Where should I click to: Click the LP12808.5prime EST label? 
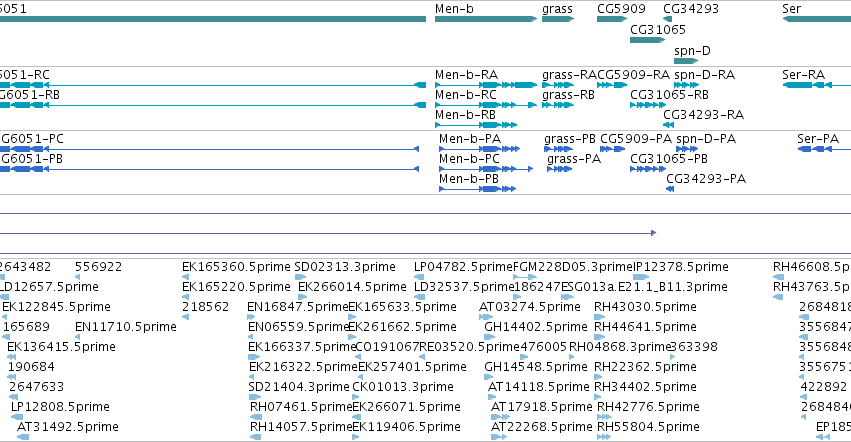[x=60, y=407]
